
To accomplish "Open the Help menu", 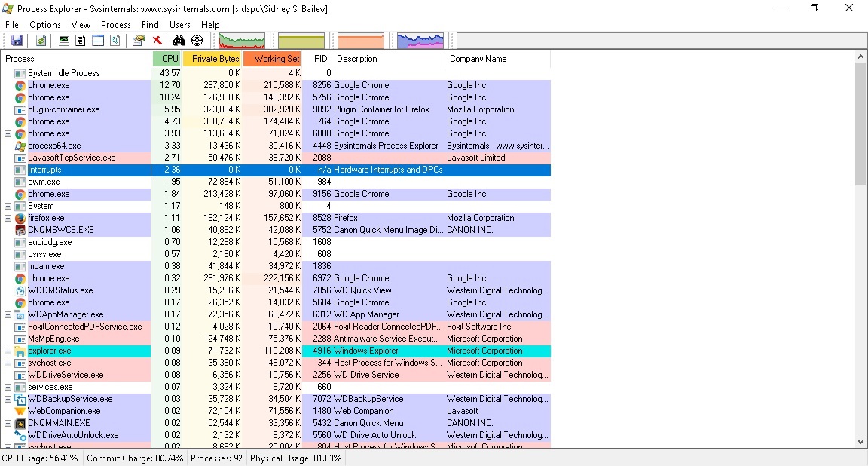I will point(210,25).
